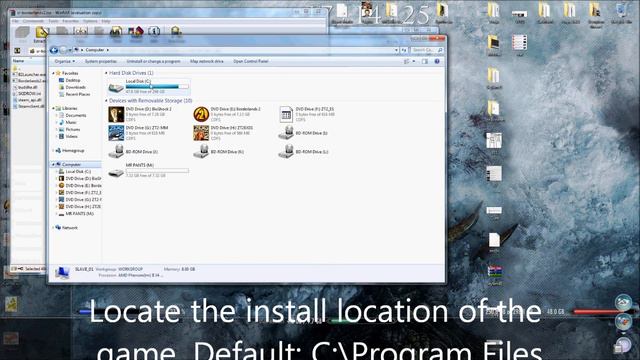The width and height of the screenshot is (640, 360).
Task: Click the refresh button beside address bar
Action: click(404, 50)
